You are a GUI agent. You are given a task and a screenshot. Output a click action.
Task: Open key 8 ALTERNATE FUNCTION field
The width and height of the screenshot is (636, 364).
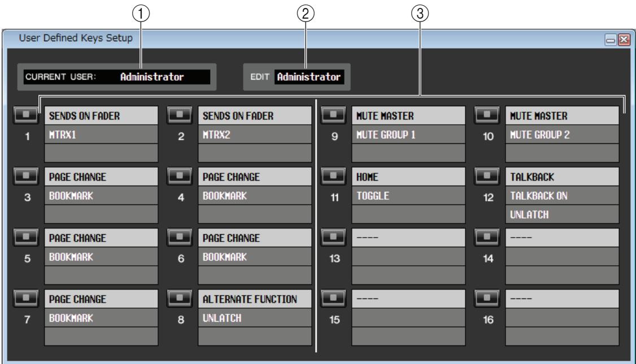pyautogui.click(x=255, y=299)
